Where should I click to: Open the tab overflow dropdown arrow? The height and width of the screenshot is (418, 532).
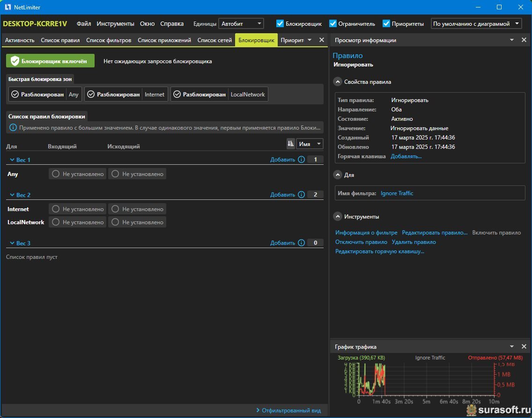point(310,40)
